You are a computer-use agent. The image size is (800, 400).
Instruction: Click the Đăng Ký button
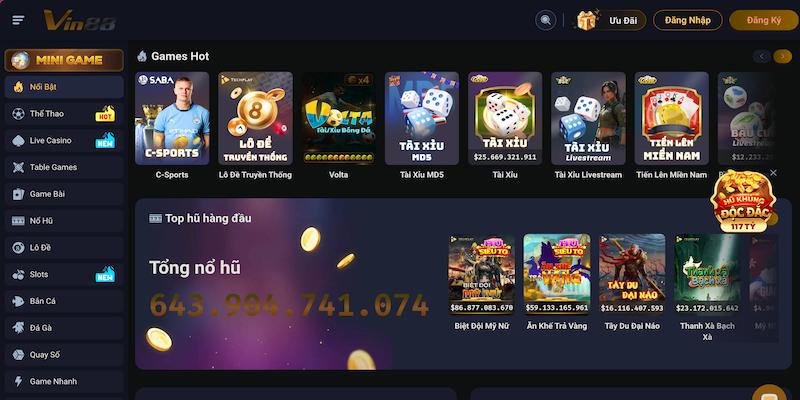tap(764, 20)
